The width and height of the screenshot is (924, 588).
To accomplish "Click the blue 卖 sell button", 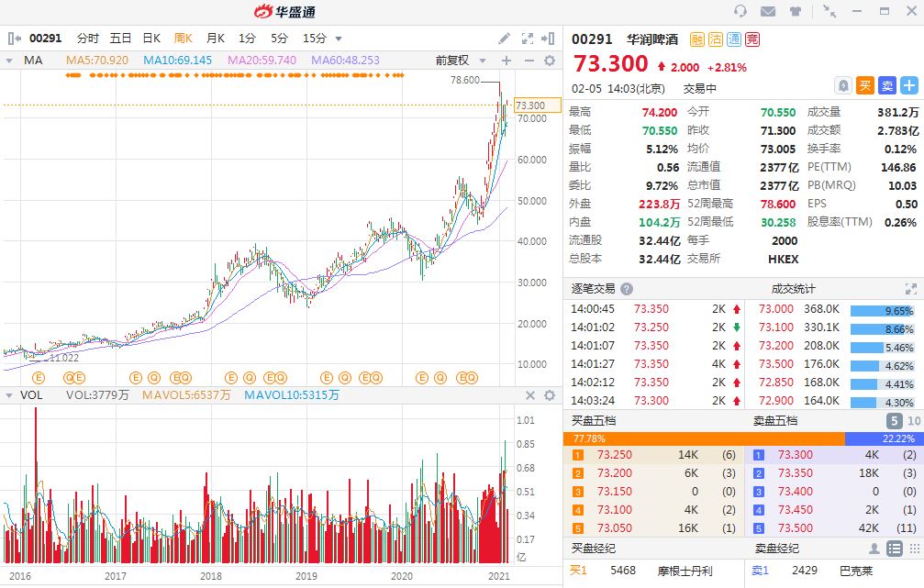I will pos(886,85).
